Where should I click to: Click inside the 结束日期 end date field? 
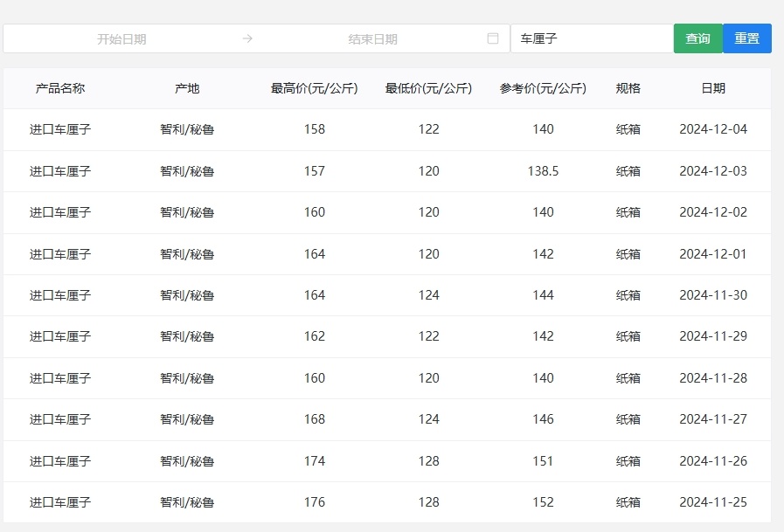371,38
